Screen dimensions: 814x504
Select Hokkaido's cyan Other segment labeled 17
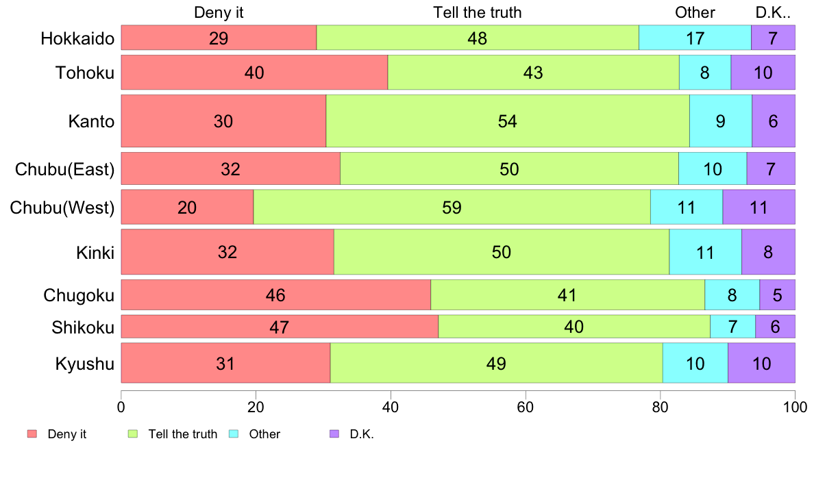pos(695,38)
